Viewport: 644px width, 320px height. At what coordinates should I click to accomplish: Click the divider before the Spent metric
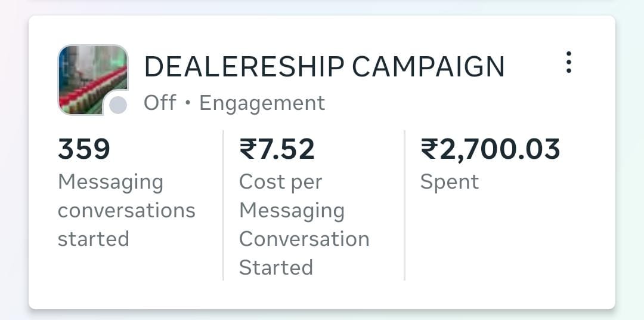click(x=404, y=205)
